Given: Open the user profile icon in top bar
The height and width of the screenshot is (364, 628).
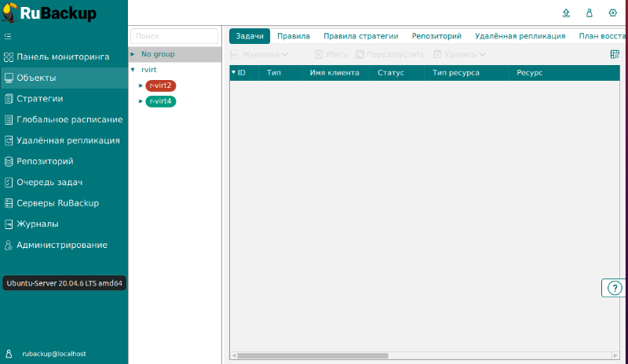Looking at the screenshot, I should click(590, 13).
